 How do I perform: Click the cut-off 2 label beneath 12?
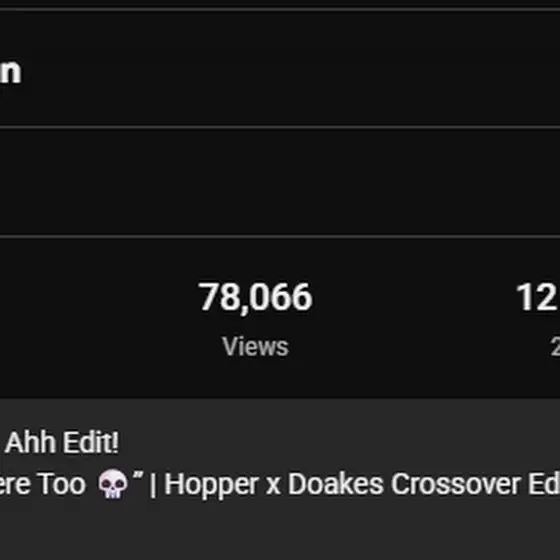click(x=555, y=346)
